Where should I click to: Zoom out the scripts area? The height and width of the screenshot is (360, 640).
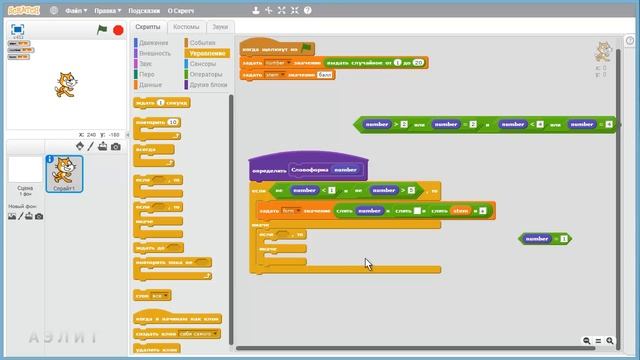click(x=587, y=341)
